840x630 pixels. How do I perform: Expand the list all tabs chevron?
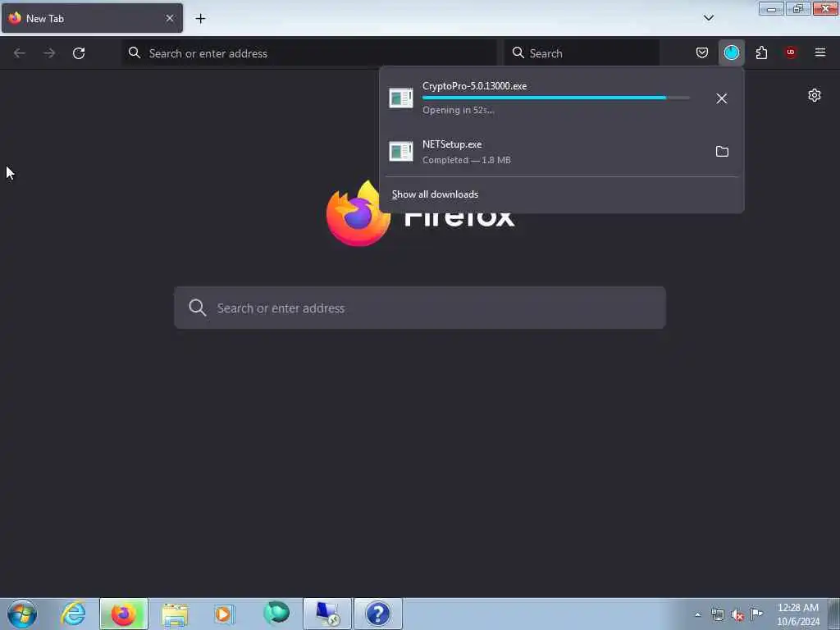point(709,18)
